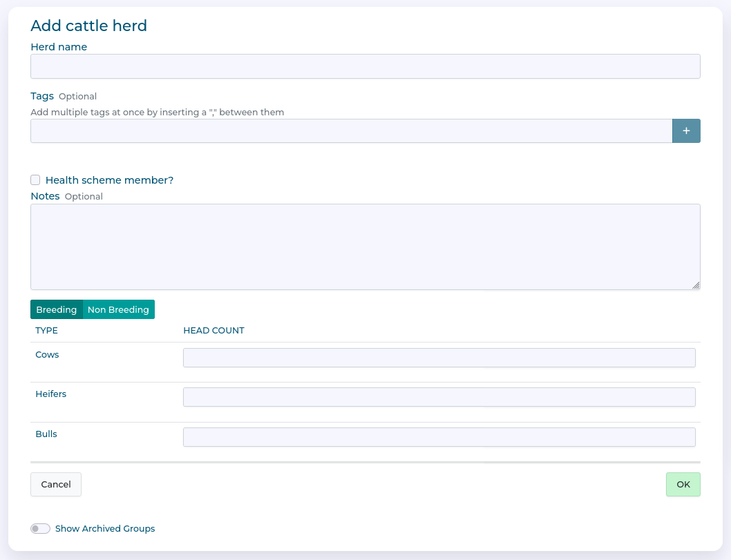Select the Cows head count field
Image resolution: width=731 pixels, height=560 pixels.
click(x=439, y=358)
